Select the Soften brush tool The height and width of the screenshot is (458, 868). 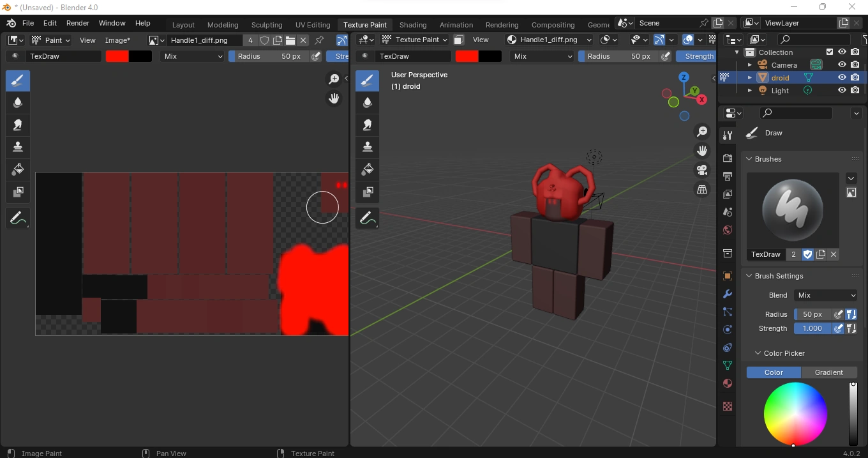[17, 102]
